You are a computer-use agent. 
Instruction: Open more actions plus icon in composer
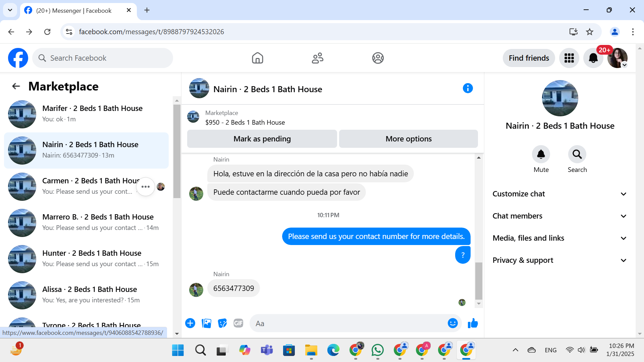click(x=190, y=323)
